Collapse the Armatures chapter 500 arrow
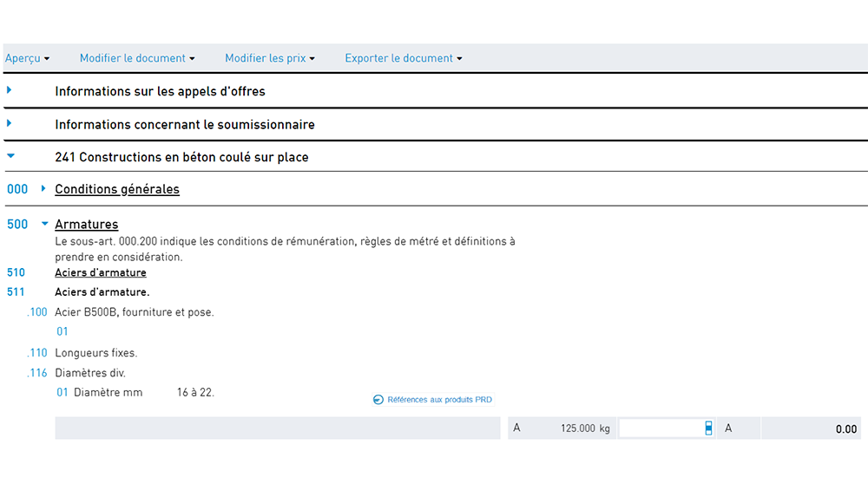This screenshot has height=484, width=868. (45, 224)
